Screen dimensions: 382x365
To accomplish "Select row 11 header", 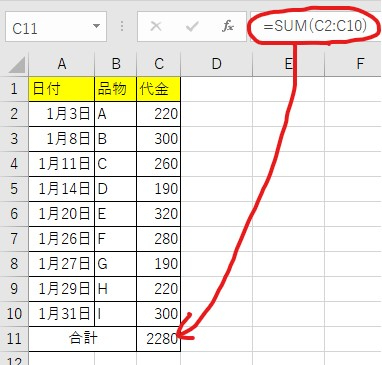I will 14,339.
